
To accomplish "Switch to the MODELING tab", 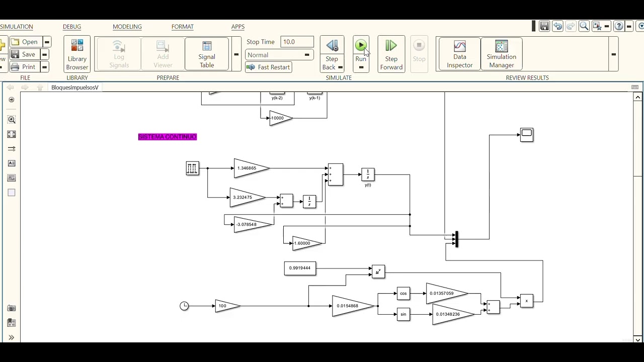I will 127,27.
